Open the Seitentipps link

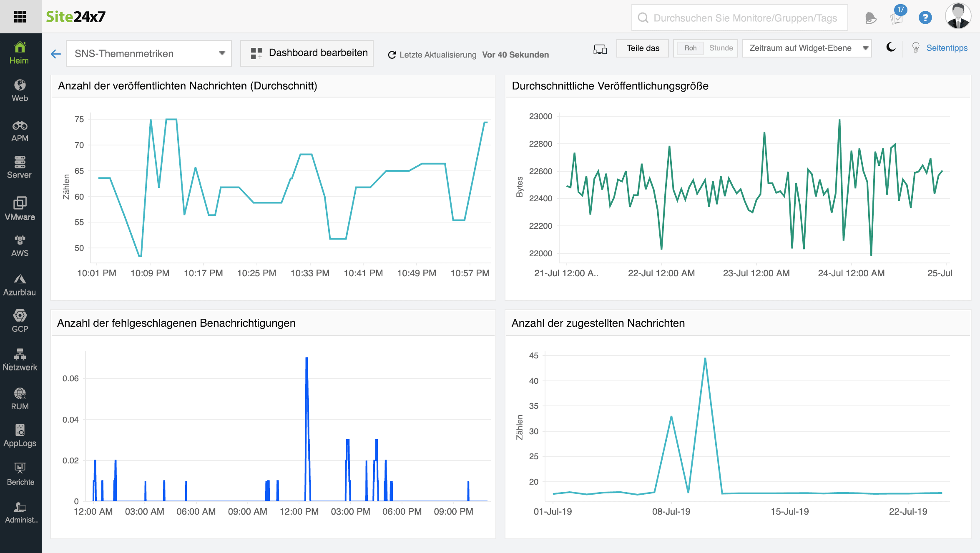946,48
